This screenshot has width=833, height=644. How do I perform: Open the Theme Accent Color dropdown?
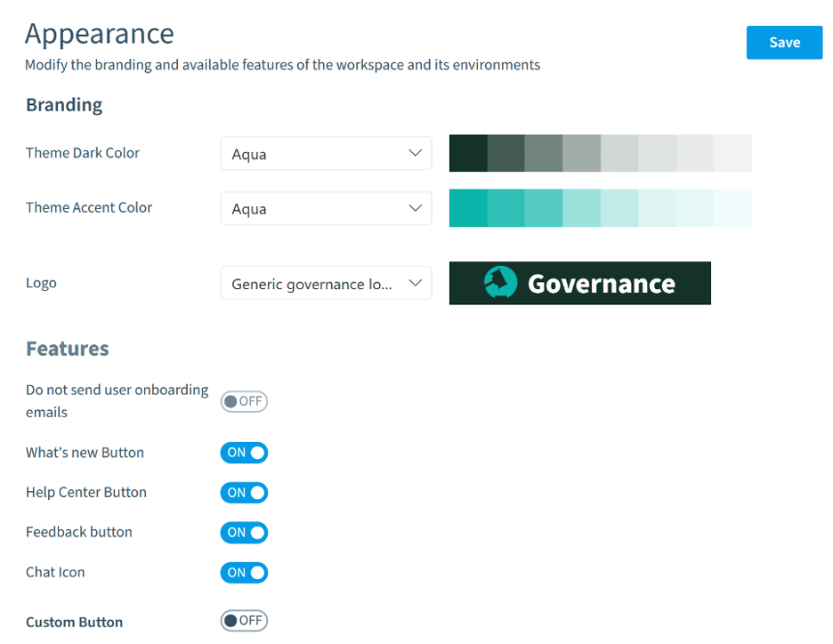(x=326, y=208)
